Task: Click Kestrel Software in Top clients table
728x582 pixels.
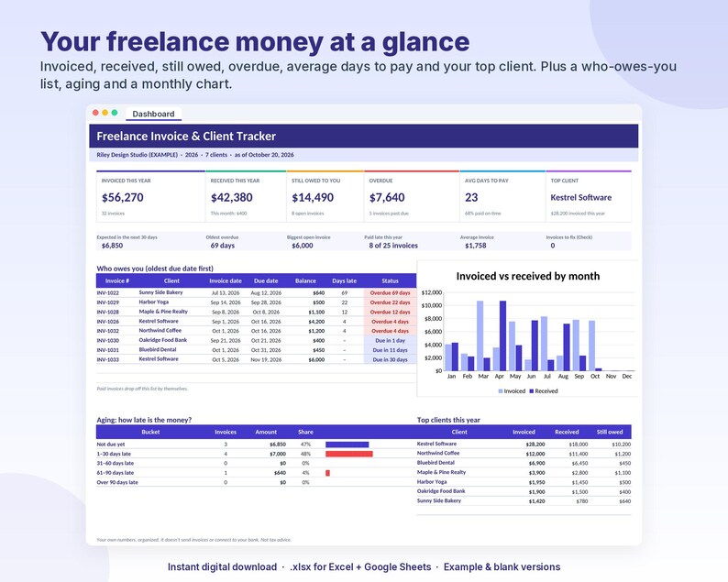Action: pyautogui.click(x=437, y=444)
